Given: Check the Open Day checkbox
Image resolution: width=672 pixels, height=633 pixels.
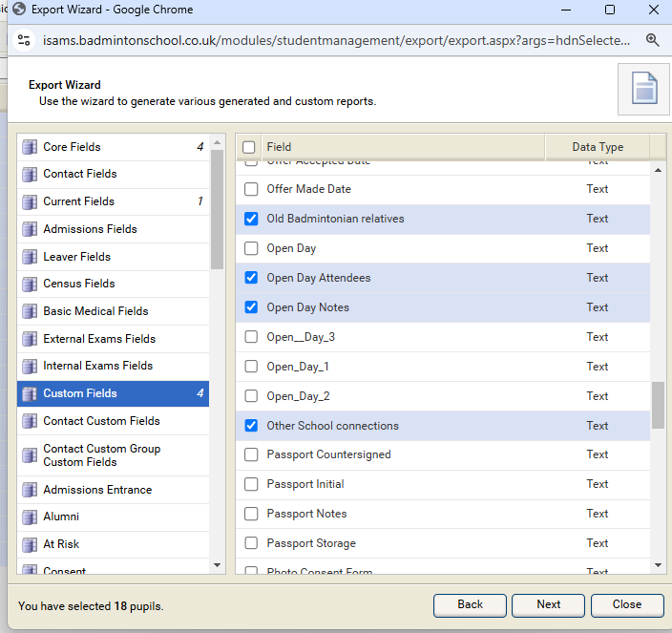Looking at the screenshot, I should point(251,248).
